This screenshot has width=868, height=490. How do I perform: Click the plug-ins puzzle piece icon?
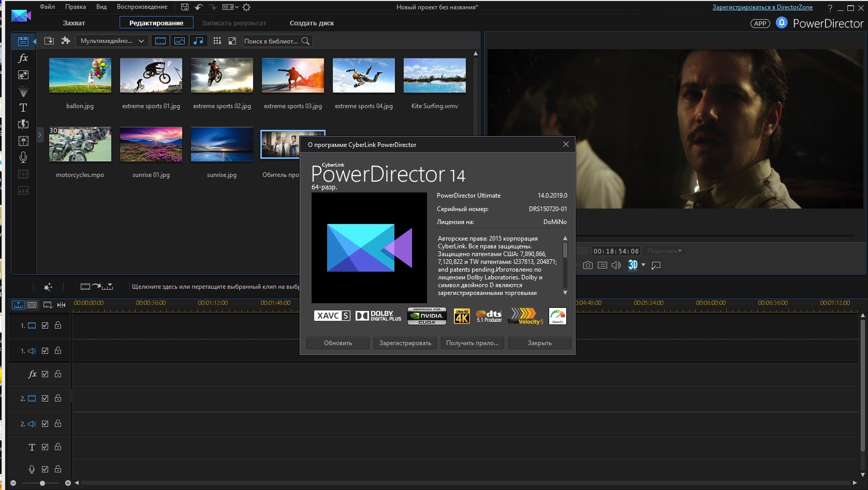pos(66,41)
